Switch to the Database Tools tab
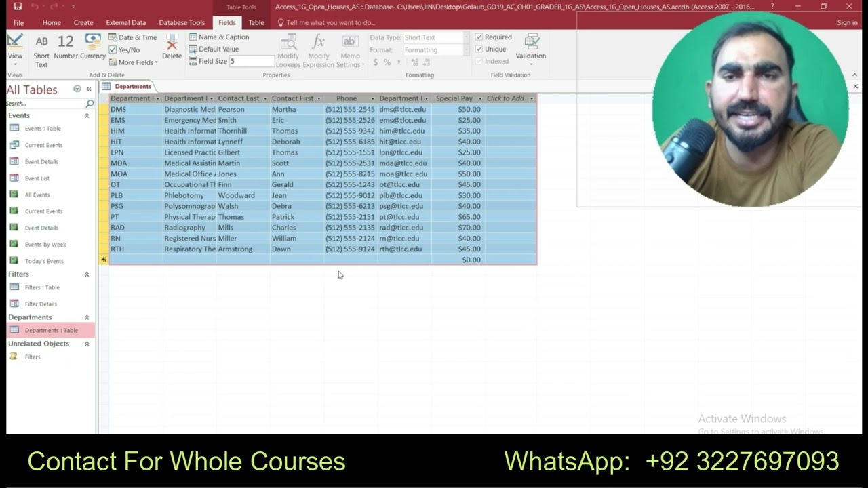Screen dimensions: 868x488 [182, 22]
